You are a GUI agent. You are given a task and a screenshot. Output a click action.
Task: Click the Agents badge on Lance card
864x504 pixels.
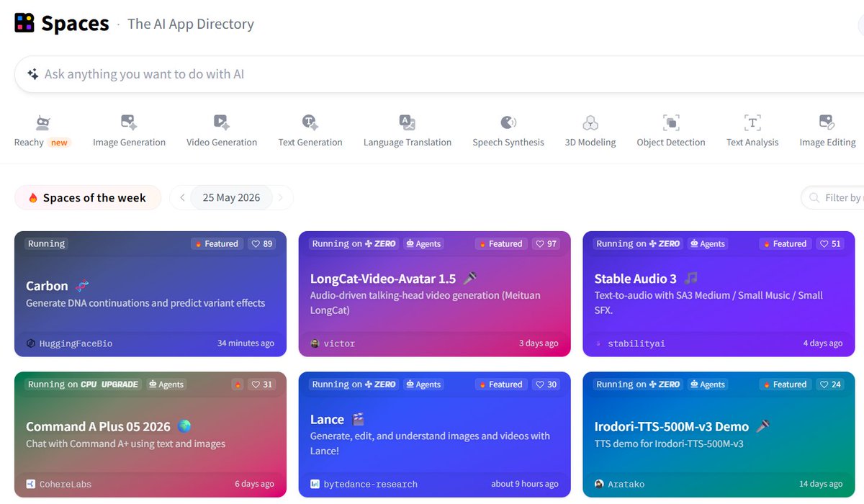tap(423, 384)
